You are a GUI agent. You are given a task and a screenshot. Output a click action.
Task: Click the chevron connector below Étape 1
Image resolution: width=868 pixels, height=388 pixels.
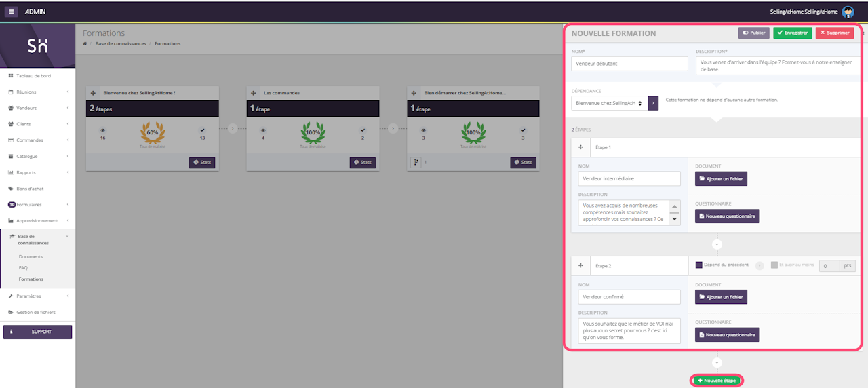[x=717, y=244]
